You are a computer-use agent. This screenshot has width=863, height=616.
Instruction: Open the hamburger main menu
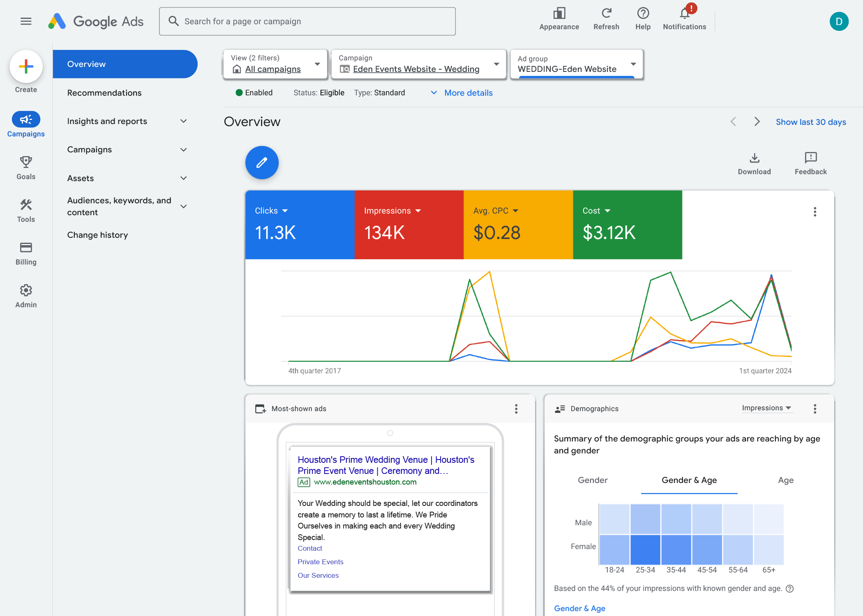[26, 21]
